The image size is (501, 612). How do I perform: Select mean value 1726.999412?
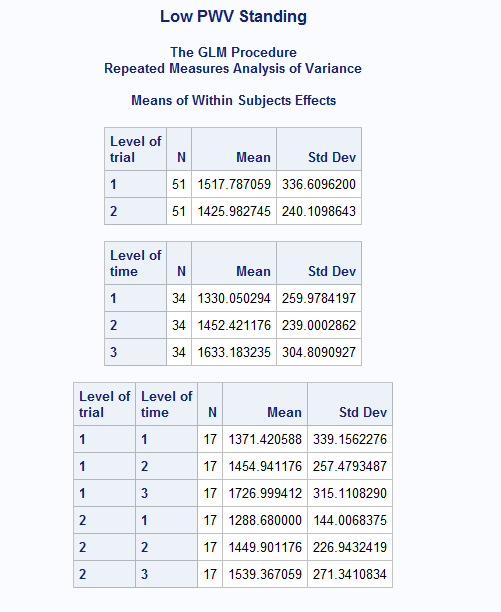tap(265, 493)
